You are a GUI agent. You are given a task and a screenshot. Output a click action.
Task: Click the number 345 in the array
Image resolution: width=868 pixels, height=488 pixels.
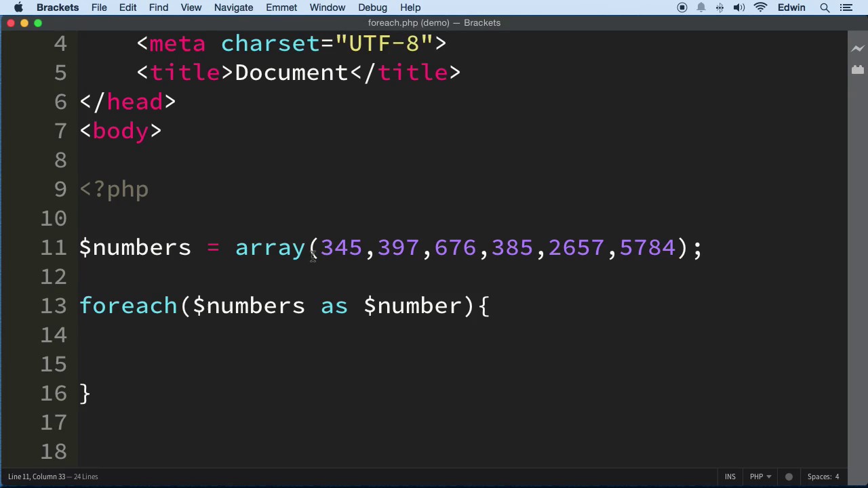(342, 247)
